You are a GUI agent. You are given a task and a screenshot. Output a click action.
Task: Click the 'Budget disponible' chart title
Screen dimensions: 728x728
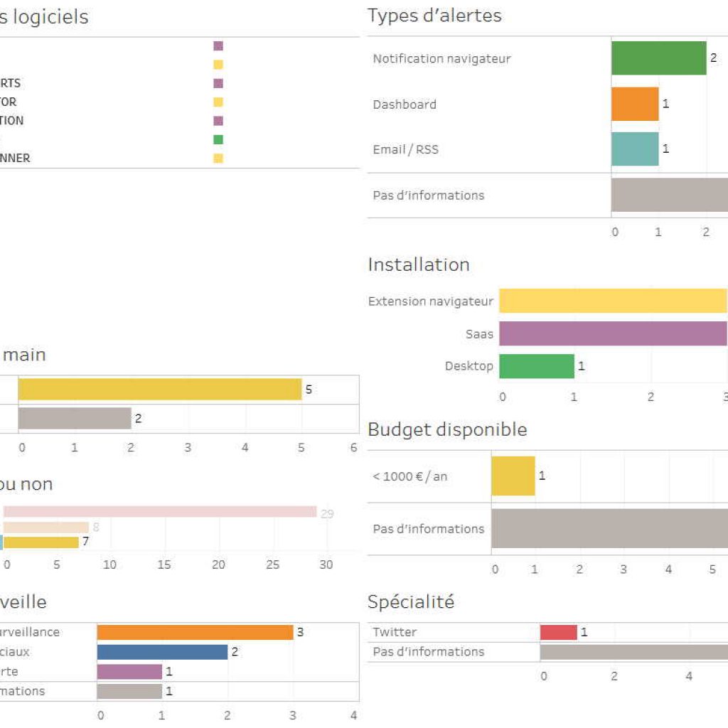coord(447,429)
